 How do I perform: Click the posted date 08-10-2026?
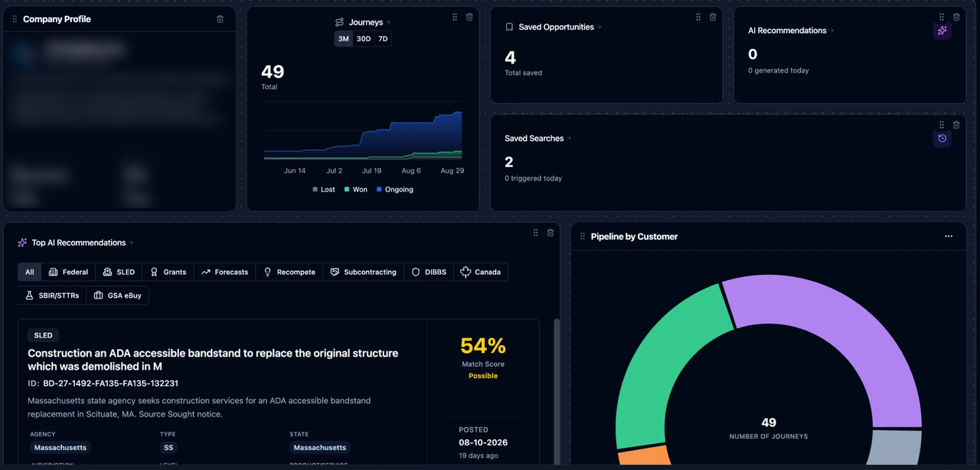coord(483,442)
